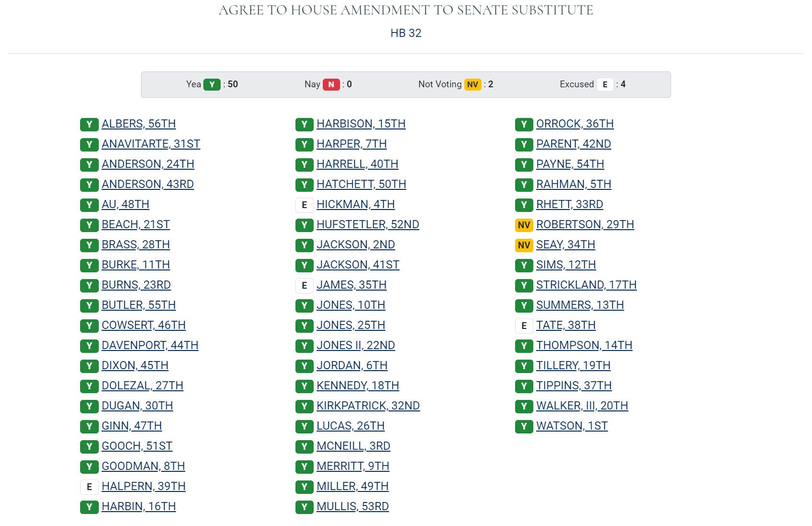Open DIXON, 45TH link
Screen dimensions: 812x526
tap(135, 365)
